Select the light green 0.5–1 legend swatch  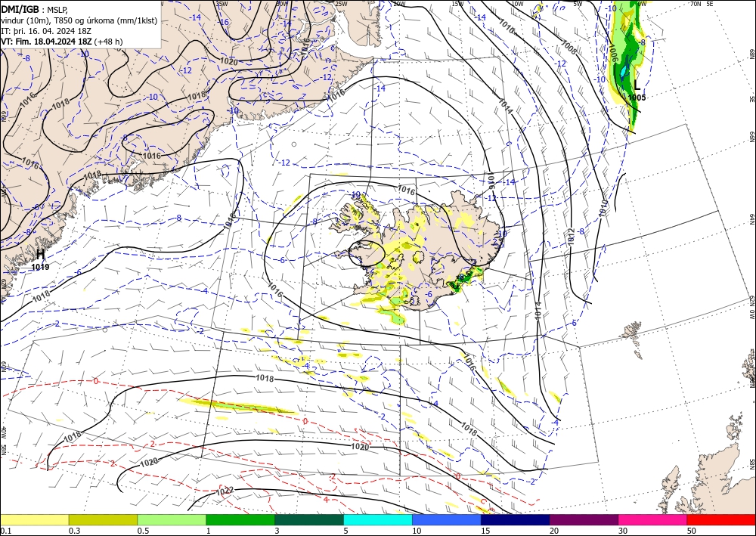point(172,519)
